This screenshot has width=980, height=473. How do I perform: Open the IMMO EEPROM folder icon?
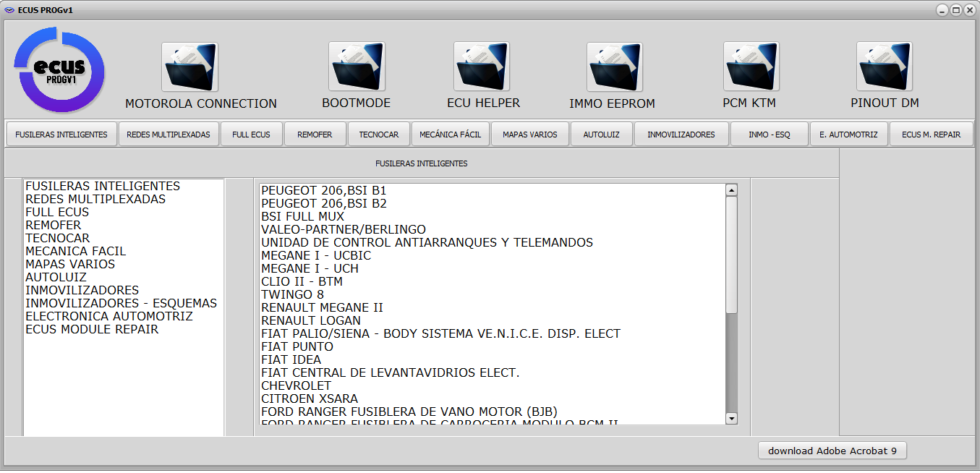click(614, 67)
